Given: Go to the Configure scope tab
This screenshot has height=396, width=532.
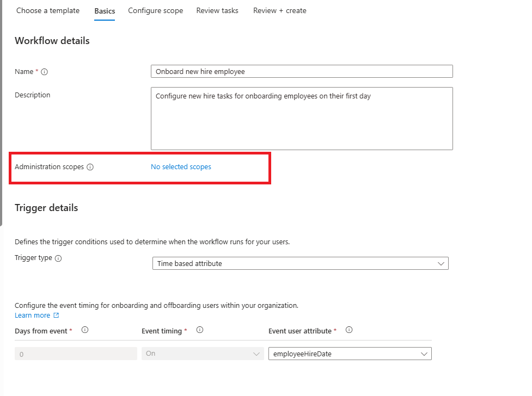Looking at the screenshot, I should 156,11.
